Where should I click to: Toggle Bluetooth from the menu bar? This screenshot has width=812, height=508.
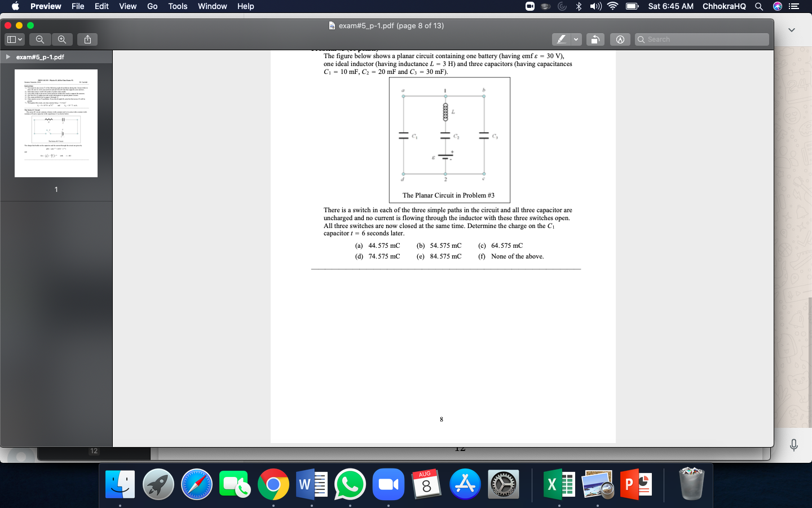coord(577,6)
